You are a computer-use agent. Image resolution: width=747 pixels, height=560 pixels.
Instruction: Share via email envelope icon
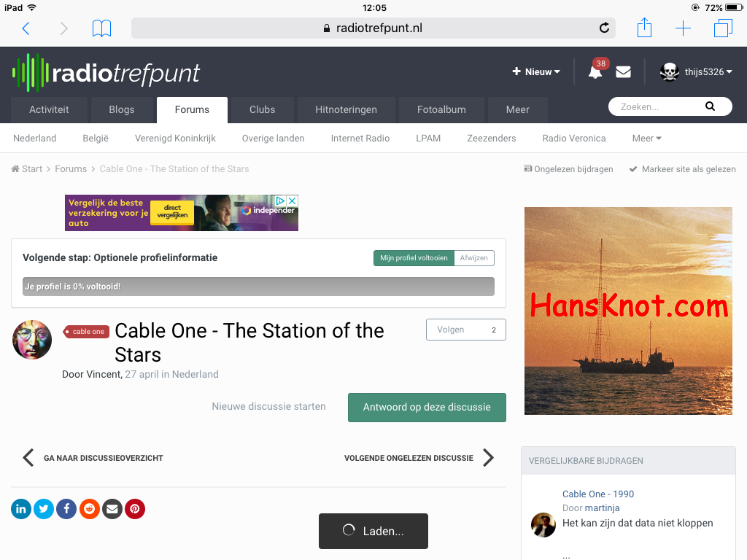(112, 509)
